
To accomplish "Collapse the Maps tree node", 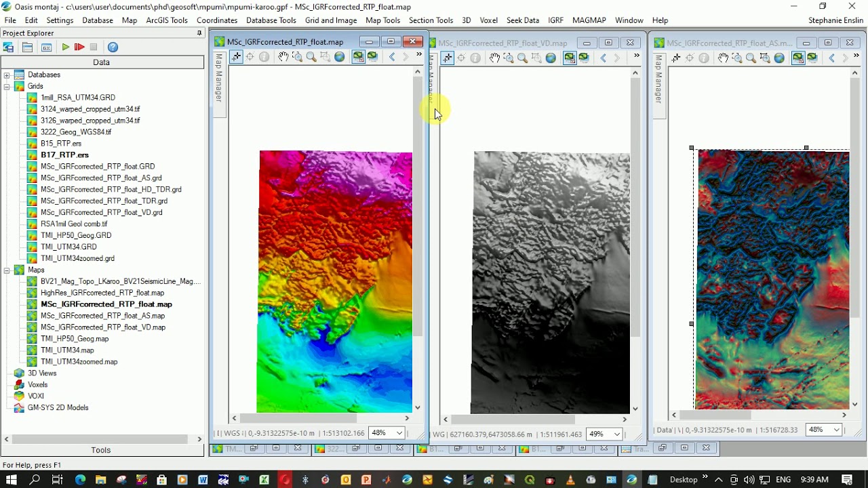I will click(x=7, y=270).
